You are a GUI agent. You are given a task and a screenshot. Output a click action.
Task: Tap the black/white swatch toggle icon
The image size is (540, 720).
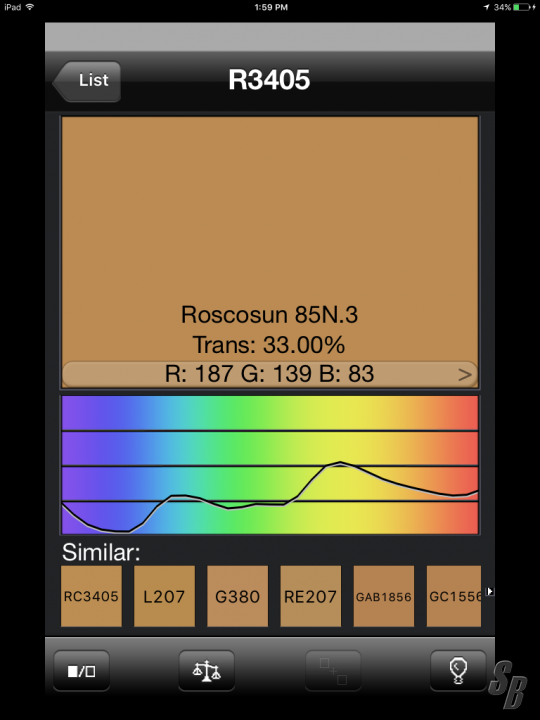tap(81, 671)
